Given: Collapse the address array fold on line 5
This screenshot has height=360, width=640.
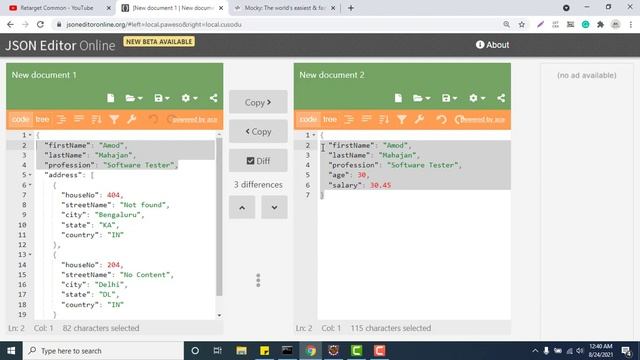Looking at the screenshot, I should (30, 175).
